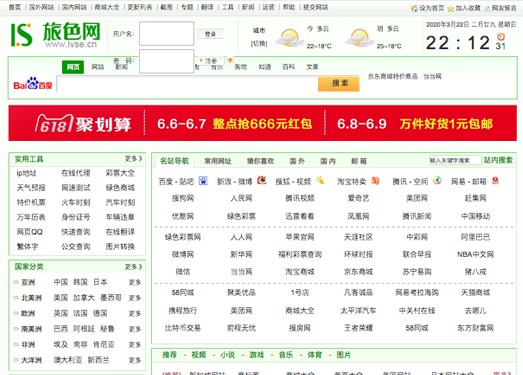Click the icon next to 搜狐·视频
This screenshot has width=523, height=375.
tap(320, 180)
